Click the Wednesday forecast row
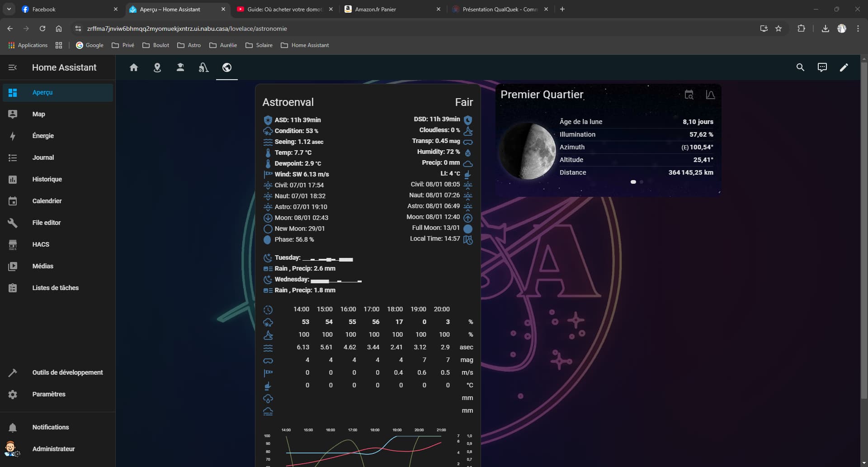Image resolution: width=868 pixels, height=467 pixels. (312, 280)
